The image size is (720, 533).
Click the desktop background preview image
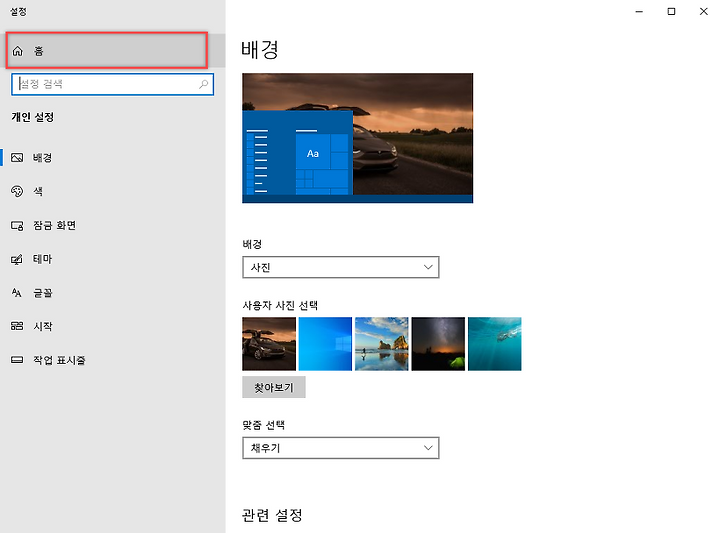358,138
